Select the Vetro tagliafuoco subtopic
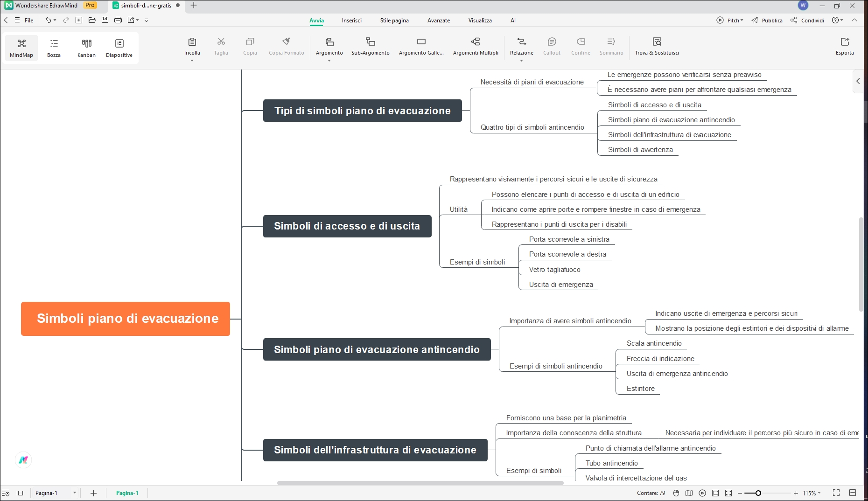The image size is (868, 501). pos(554,270)
